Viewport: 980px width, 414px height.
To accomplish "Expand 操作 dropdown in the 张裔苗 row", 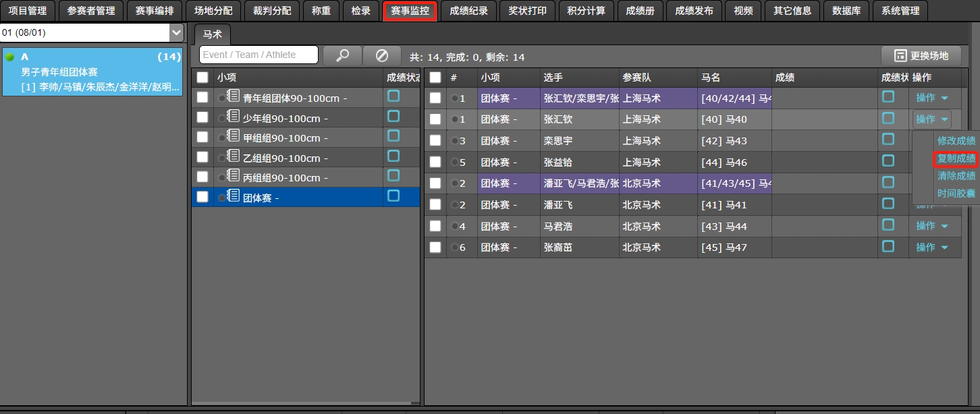I will [x=931, y=247].
